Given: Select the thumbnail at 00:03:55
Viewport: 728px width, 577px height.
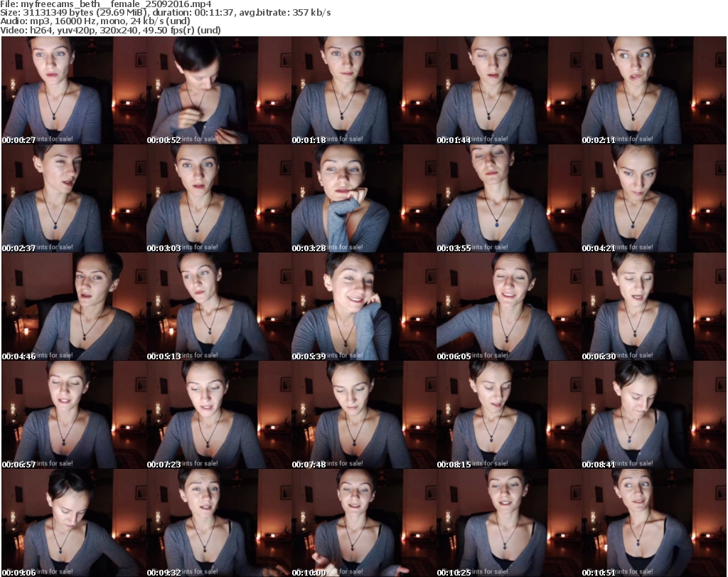Looking at the screenshot, I should [x=509, y=198].
